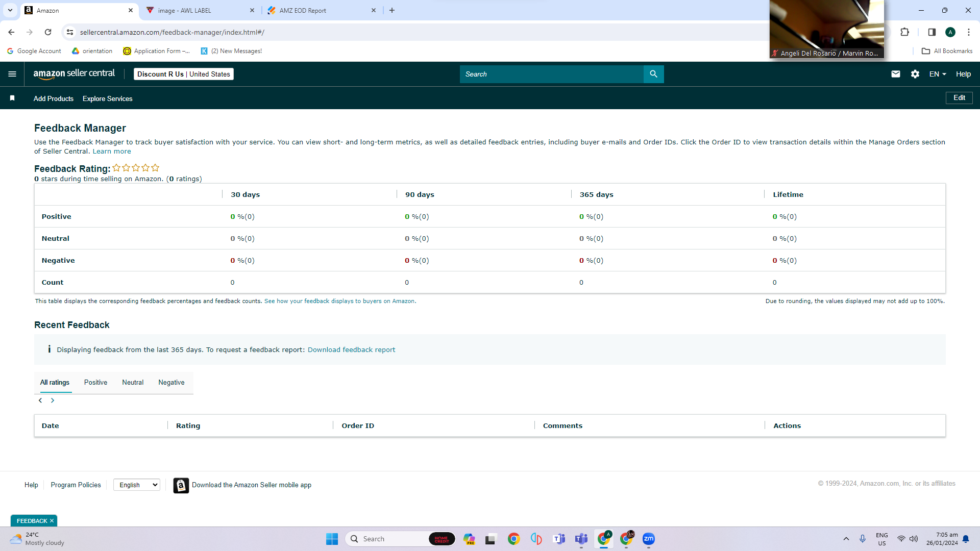The height and width of the screenshot is (551, 980).
Task: Open the messages envelope icon
Action: click(895, 74)
